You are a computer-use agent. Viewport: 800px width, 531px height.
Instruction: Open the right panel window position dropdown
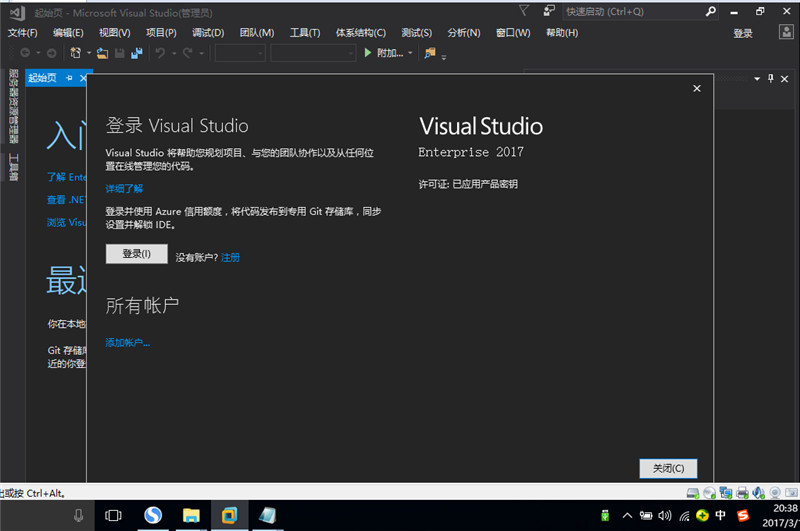click(x=757, y=79)
